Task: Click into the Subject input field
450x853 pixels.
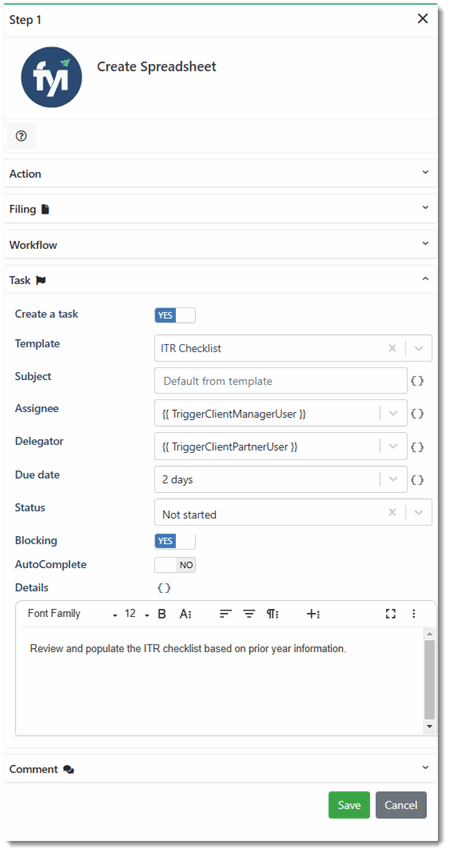Action: 281,381
